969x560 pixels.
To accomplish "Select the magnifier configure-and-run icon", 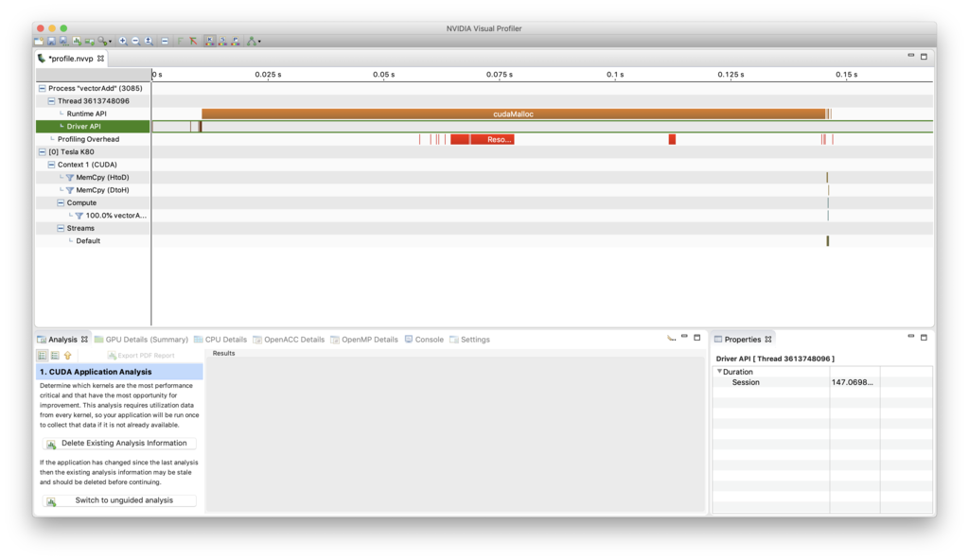I will tap(102, 42).
